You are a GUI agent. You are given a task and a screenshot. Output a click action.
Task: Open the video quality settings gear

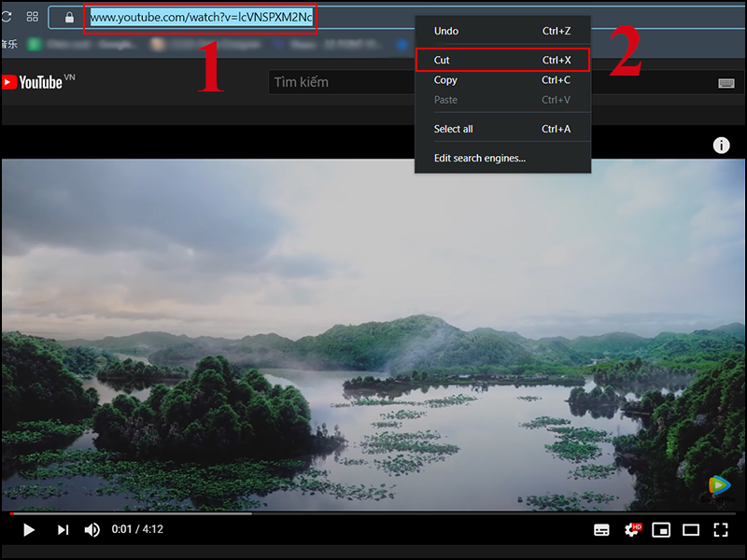point(630,530)
